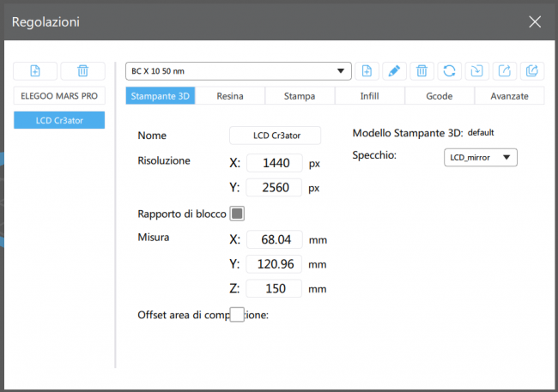This screenshot has height=392, width=558.
Task: Add a new printer in left panel
Action: coord(35,71)
